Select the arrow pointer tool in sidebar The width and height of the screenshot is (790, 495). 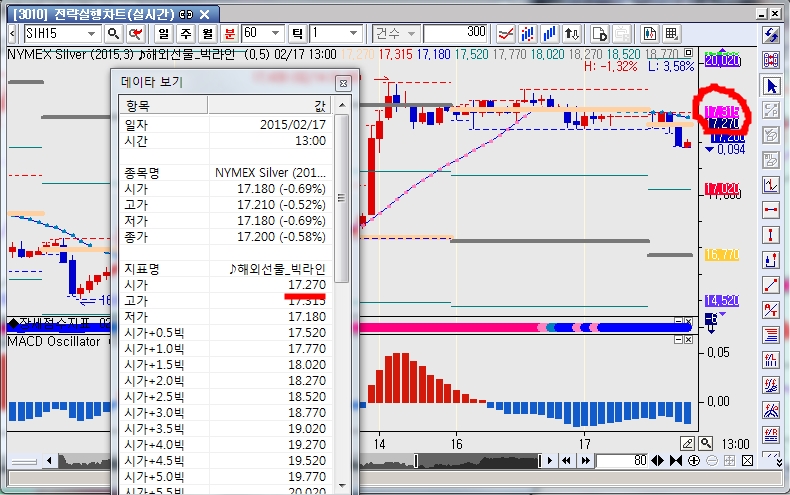tap(771, 86)
